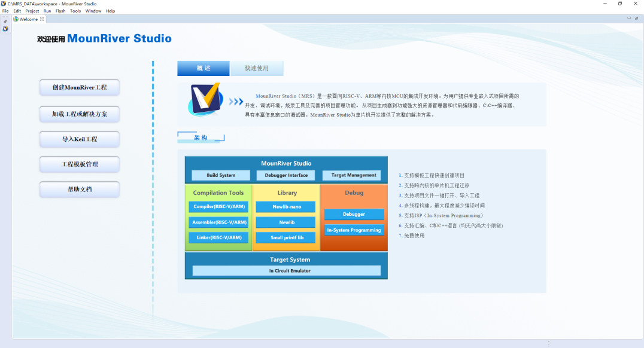644x348 pixels.
Task: Click the 免费使用 feature line
Action: 412,236
